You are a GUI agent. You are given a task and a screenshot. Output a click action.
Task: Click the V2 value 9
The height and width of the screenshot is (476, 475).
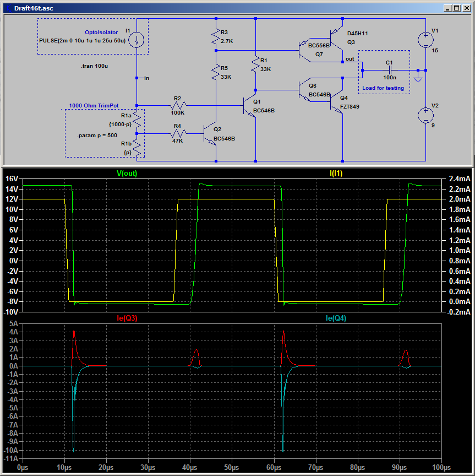[x=433, y=126]
